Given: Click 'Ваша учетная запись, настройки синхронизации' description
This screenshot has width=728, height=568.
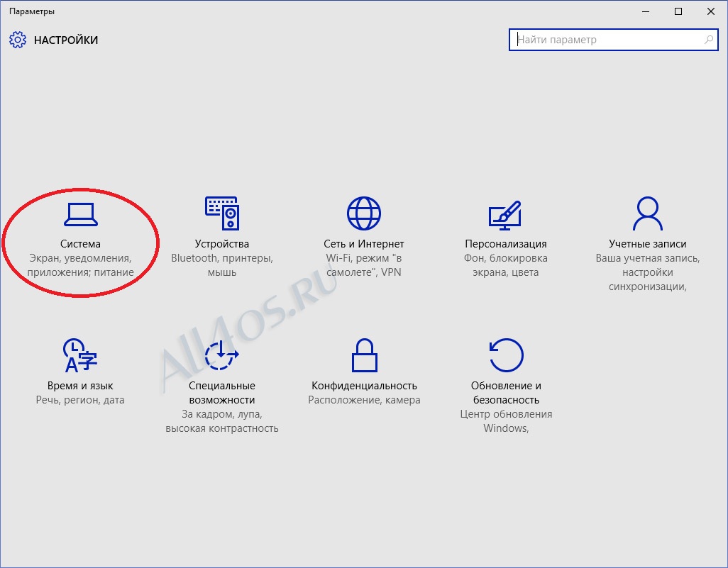Looking at the screenshot, I should (x=648, y=272).
